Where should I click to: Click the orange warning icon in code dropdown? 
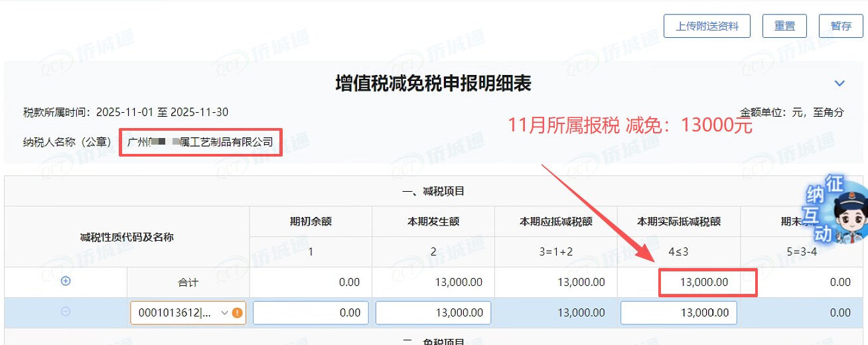(237, 312)
